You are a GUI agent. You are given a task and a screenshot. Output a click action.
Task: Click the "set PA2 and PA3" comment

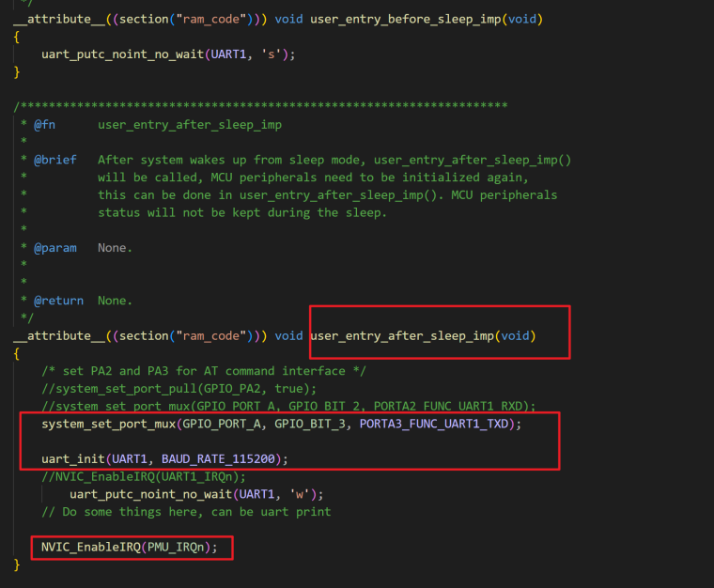coord(204,371)
